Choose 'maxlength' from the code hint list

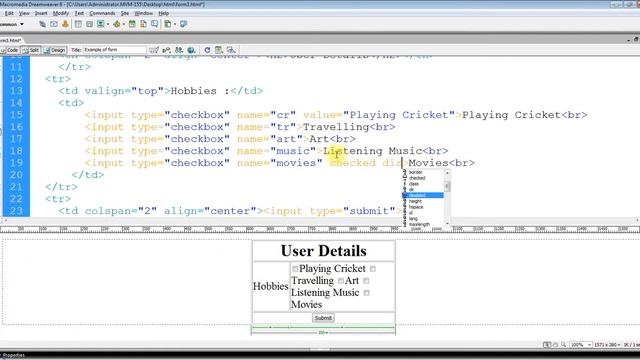pos(419,224)
